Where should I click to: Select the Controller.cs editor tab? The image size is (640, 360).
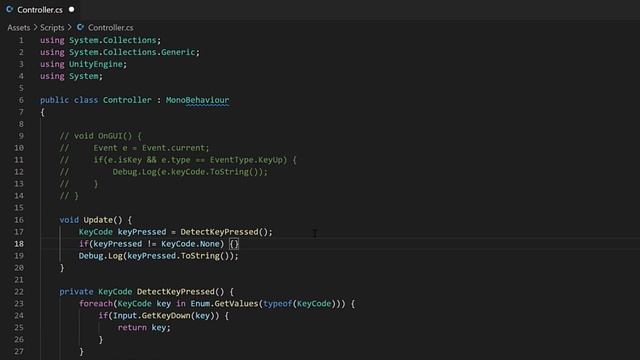point(40,9)
